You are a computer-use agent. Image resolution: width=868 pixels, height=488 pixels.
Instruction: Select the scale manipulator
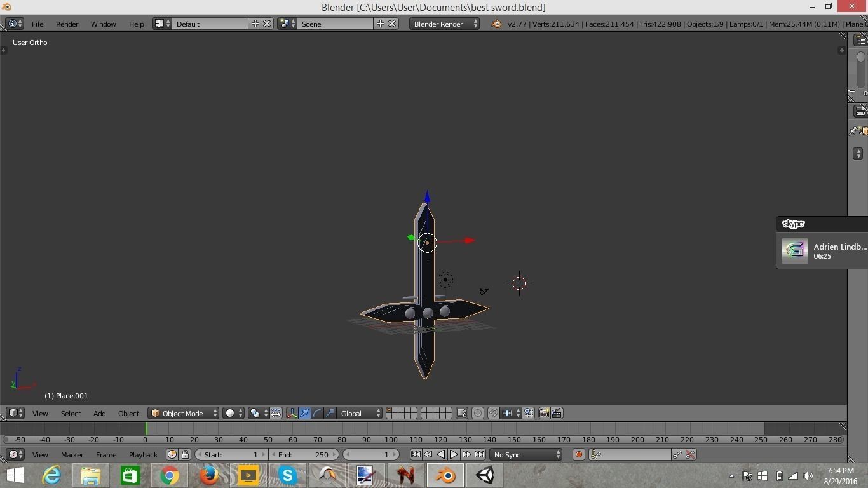[x=330, y=413]
